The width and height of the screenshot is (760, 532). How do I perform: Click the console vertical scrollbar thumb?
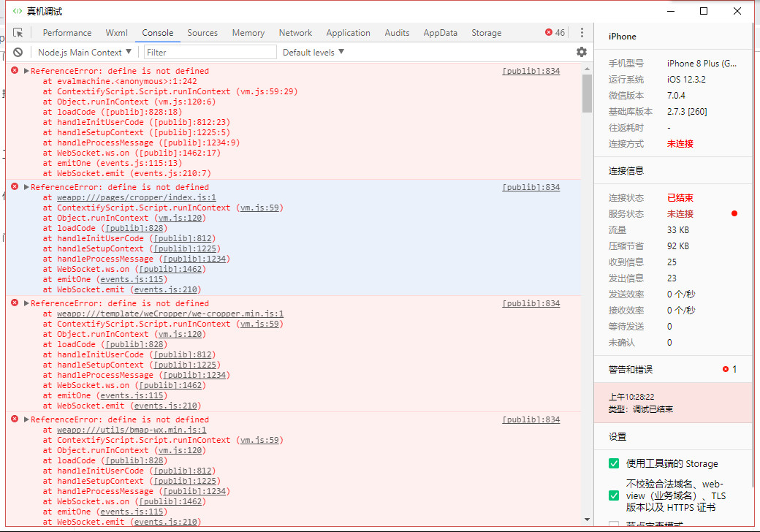pos(587,93)
